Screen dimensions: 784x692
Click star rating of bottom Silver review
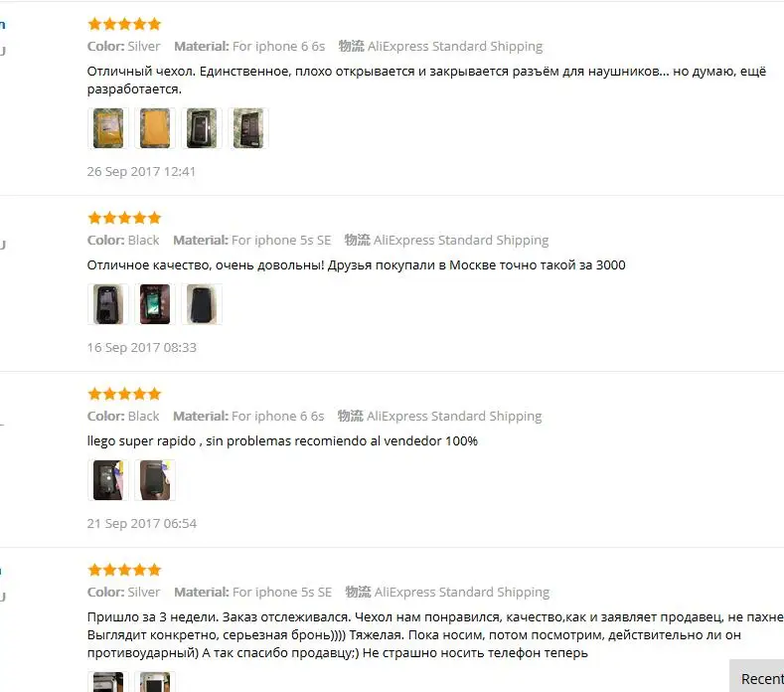pos(124,570)
